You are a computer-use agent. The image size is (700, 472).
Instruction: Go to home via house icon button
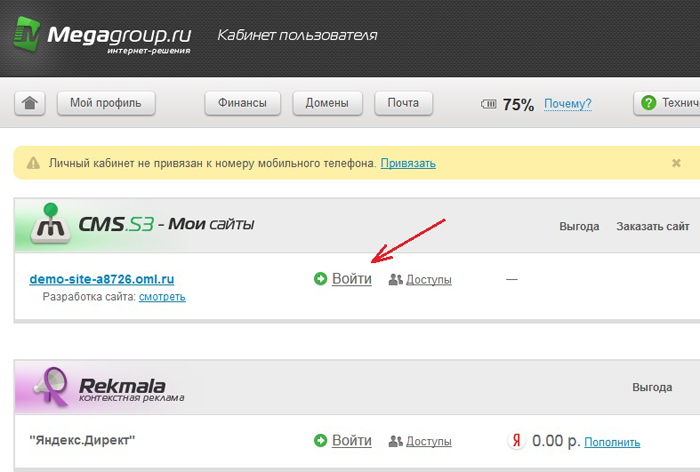(30, 103)
